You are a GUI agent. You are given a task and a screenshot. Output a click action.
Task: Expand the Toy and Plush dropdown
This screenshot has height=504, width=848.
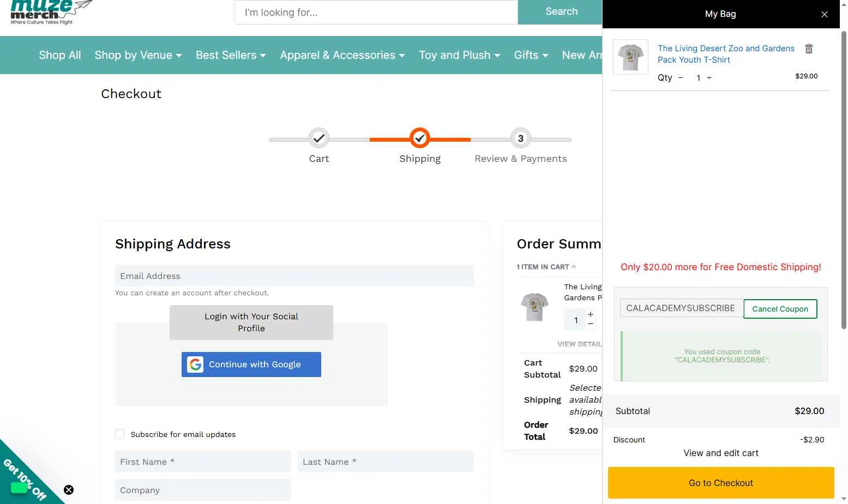(x=459, y=55)
